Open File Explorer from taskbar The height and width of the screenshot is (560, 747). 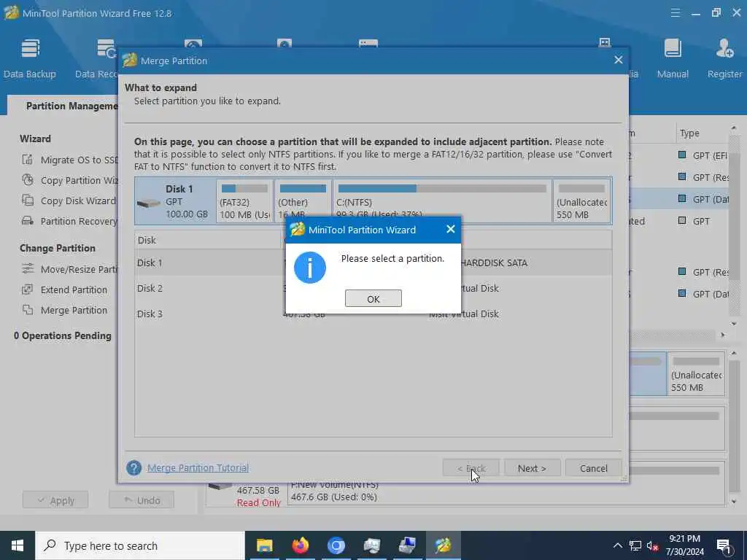pos(264,545)
